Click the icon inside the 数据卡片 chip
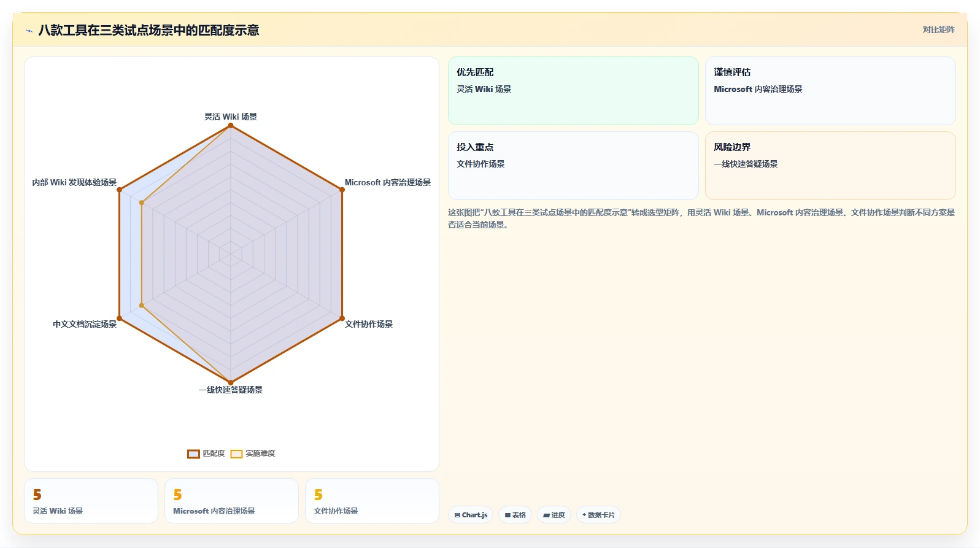The width and height of the screenshot is (980, 548). [584, 515]
